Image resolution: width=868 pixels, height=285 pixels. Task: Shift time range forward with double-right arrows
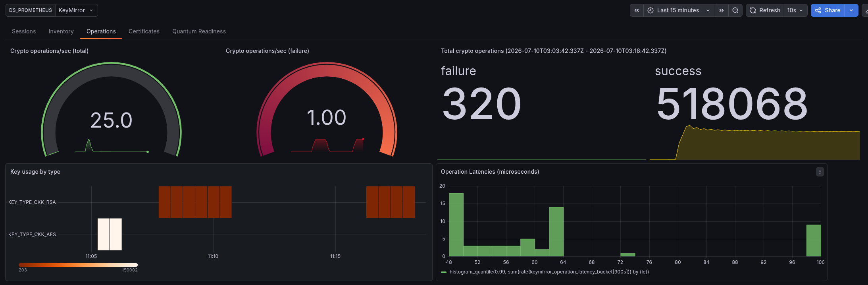point(722,10)
